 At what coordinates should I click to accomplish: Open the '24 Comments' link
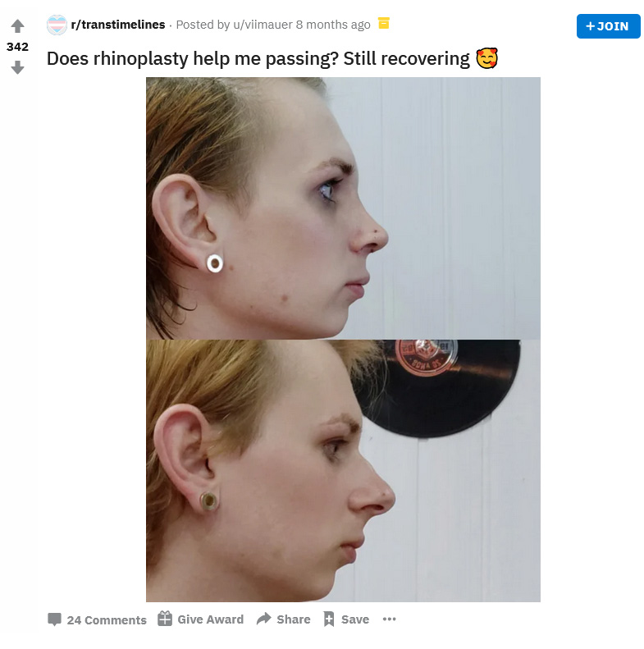pos(107,619)
